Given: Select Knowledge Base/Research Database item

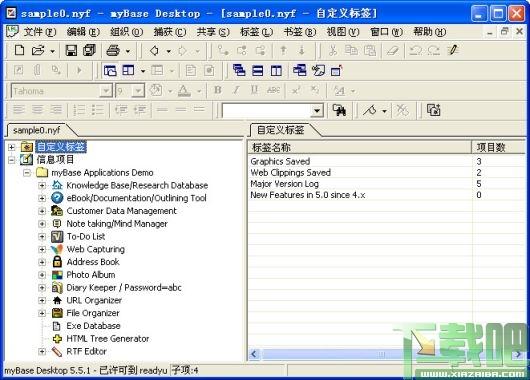Looking at the screenshot, I should pyautogui.click(x=137, y=185).
